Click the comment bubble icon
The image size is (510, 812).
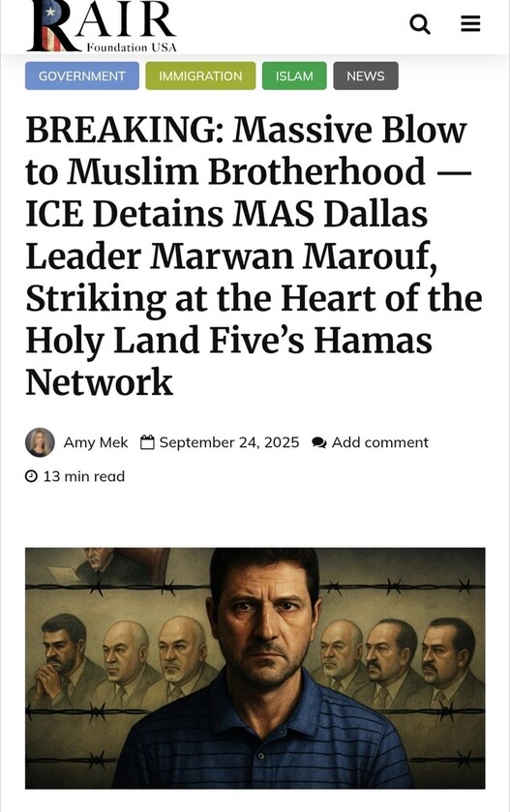(319, 442)
